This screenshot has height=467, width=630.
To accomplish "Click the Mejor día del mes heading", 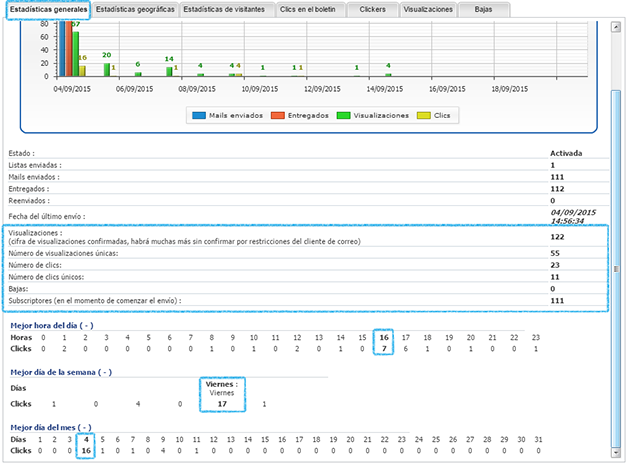I will click(51, 428).
